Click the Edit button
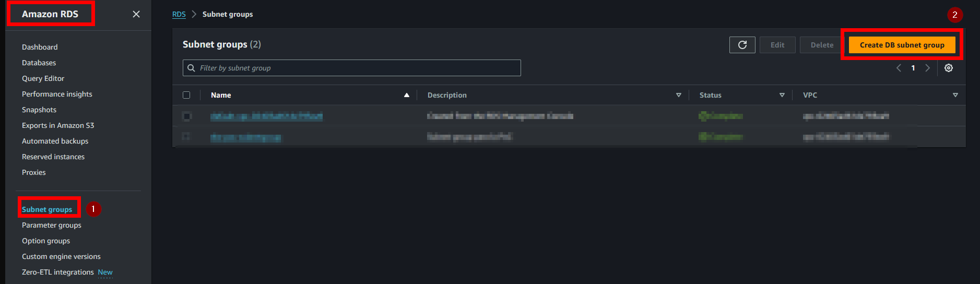 pos(777,45)
